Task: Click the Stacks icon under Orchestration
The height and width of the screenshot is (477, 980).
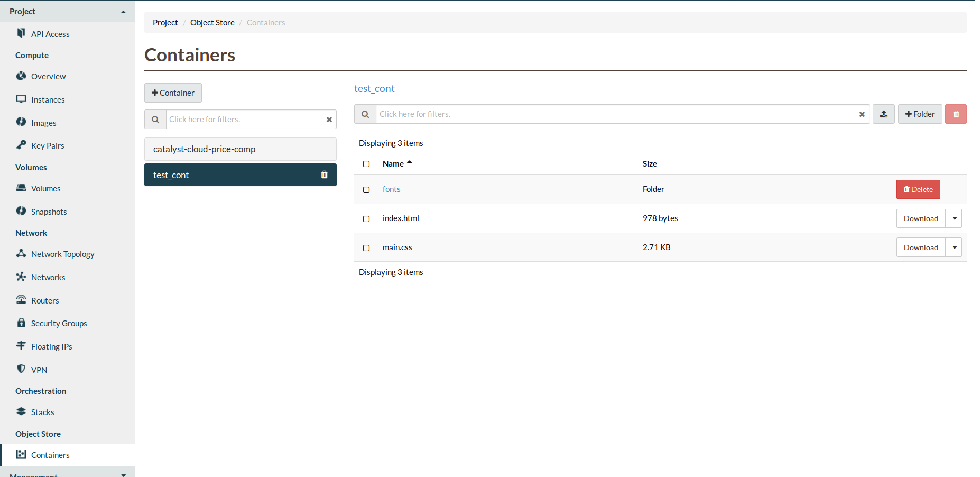Action: click(21, 411)
